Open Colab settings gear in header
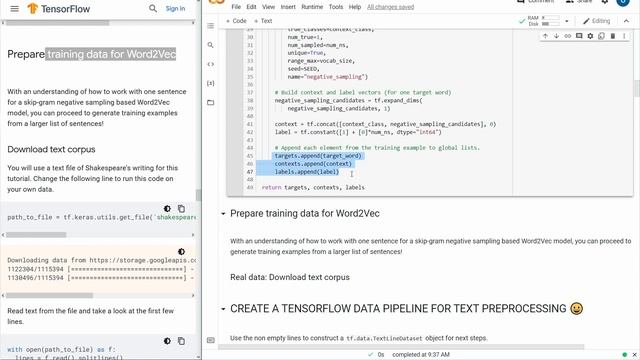 tap(605, 2)
